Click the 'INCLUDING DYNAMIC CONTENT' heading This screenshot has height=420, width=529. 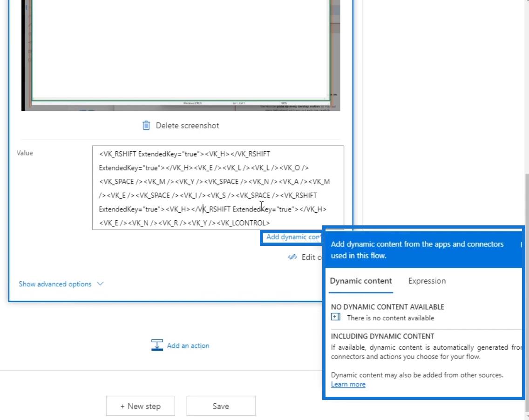(x=383, y=336)
